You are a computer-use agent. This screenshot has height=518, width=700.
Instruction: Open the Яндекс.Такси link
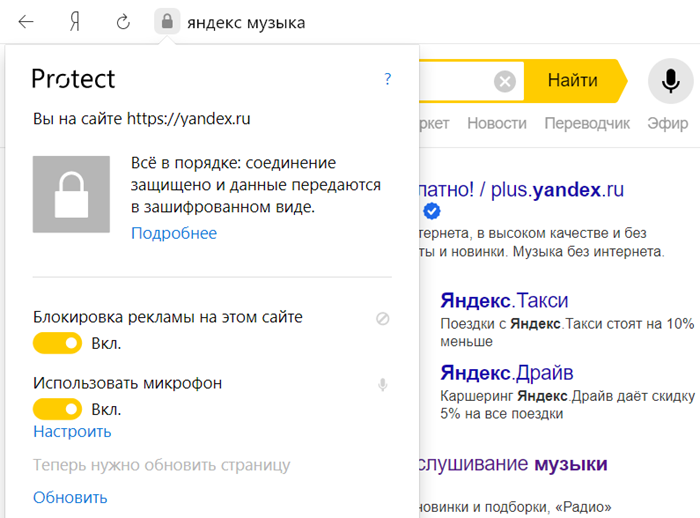coord(504,300)
